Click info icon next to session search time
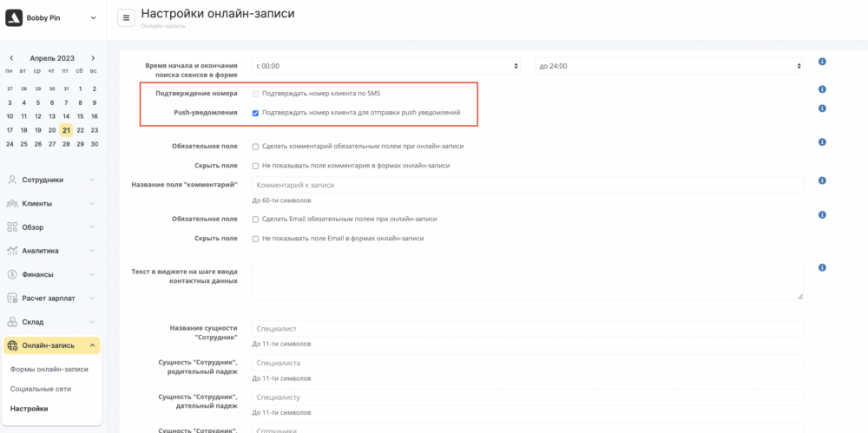Image resolution: width=868 pixels, height=433 pixels. pyautogui.click(x=821, y=62)
